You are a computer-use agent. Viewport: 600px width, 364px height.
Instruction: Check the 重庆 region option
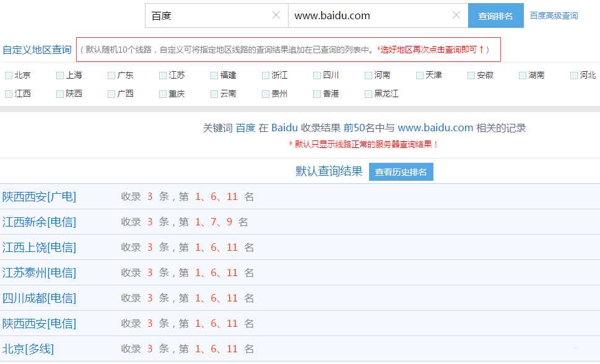pyautogui.click(x=163, y=93)
